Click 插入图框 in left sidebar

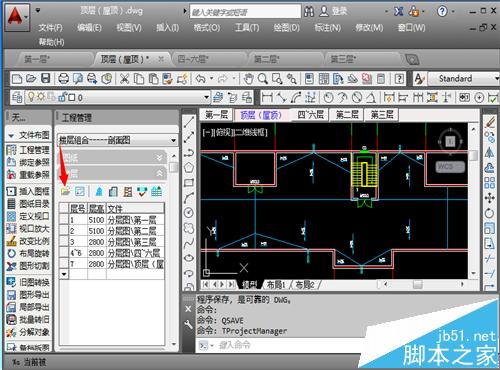coord(28,191)
